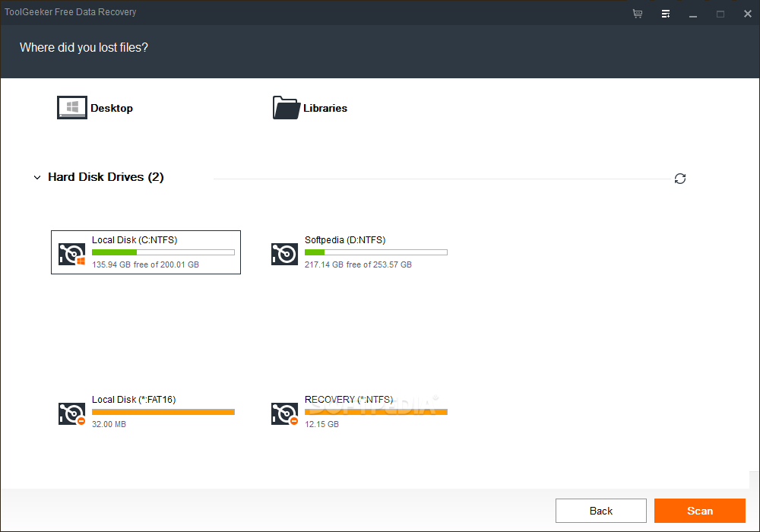760x532 pixels.
Task: Click the RECOVERY (*:NTFS) name
Action: pyautogui.click(x=349, y=400)
